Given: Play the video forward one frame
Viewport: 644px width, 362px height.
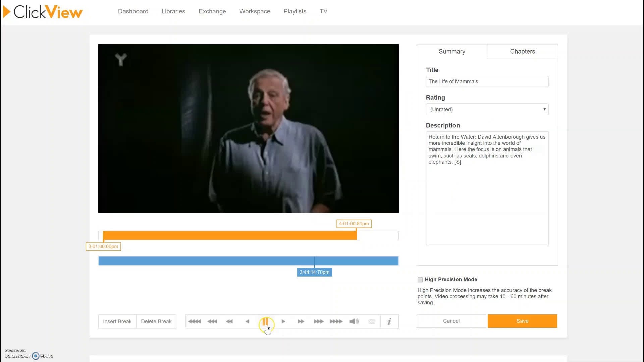Looking at the screenshot, I should pos(283,321).
